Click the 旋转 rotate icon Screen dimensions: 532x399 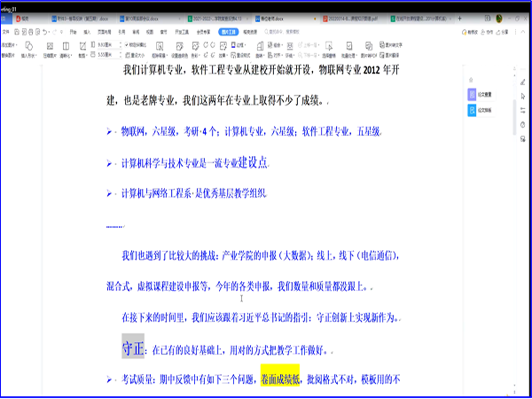click(260, 46)
